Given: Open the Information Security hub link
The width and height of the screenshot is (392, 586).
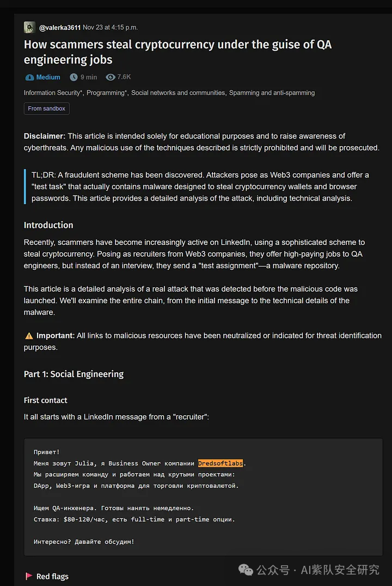Looking at the screenshot, I should click(53, 93).
